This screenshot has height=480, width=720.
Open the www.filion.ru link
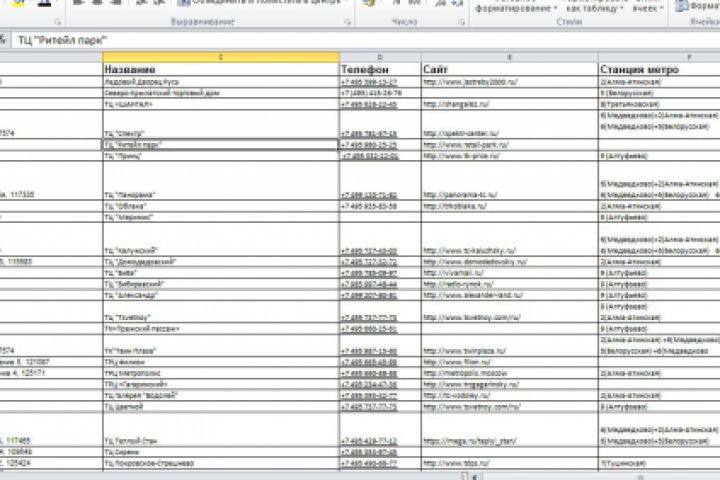(457, 362)
